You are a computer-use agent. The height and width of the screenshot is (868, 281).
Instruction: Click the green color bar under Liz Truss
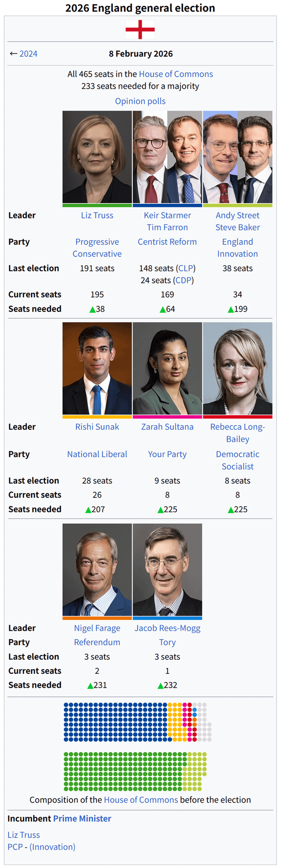97,205
